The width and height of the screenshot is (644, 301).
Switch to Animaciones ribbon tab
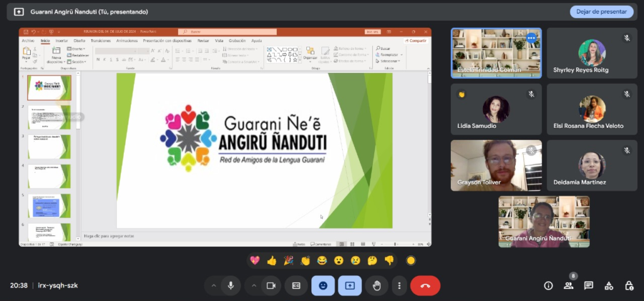[127, 41]
